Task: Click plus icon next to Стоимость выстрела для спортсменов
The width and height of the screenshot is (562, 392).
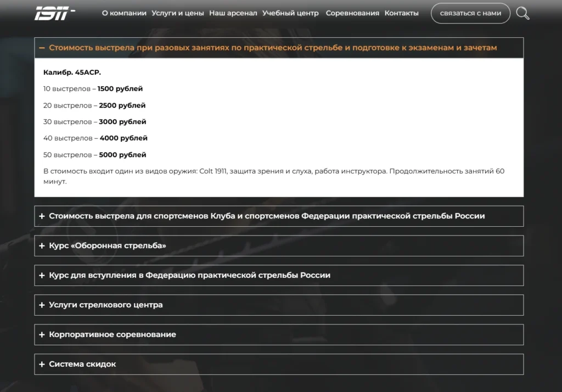Action: pos(42,216)
